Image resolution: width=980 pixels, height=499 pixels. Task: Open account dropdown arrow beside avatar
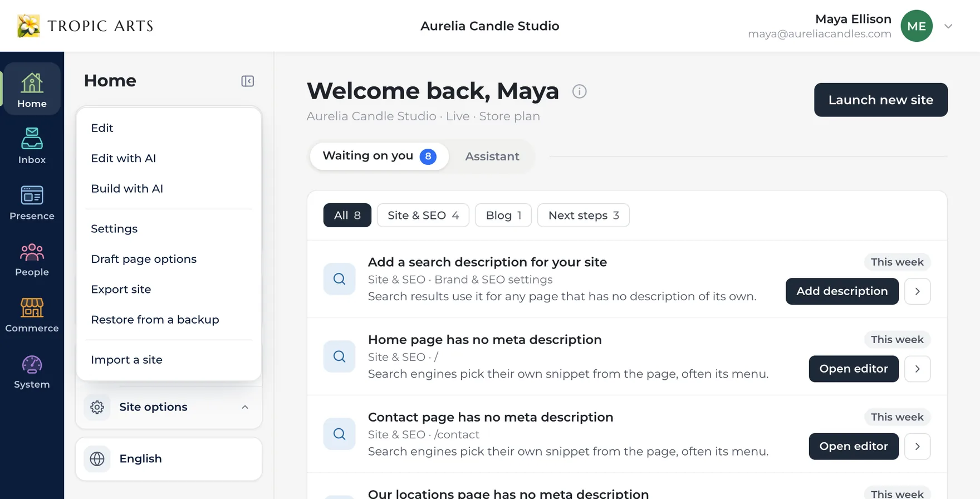pyautogui.click(x=948, y=26)
